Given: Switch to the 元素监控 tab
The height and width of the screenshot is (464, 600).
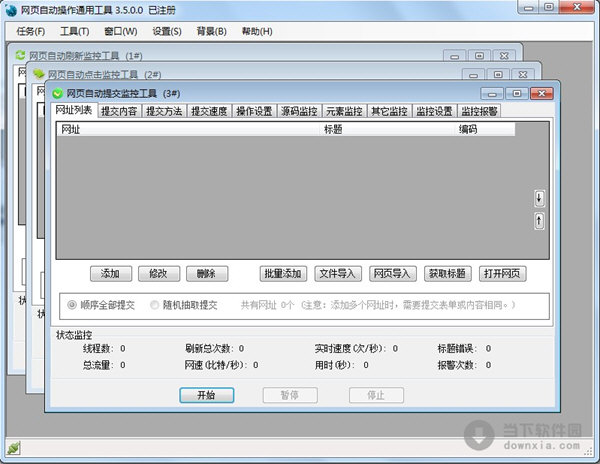Looking at the screenshot, I should 344,111.
